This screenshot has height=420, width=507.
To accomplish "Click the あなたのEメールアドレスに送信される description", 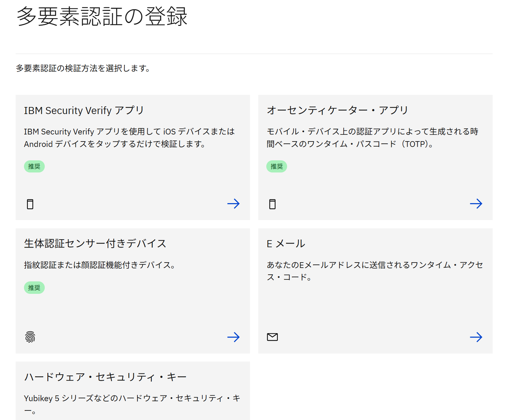I will pyautogui.click(x=375, y=271).
